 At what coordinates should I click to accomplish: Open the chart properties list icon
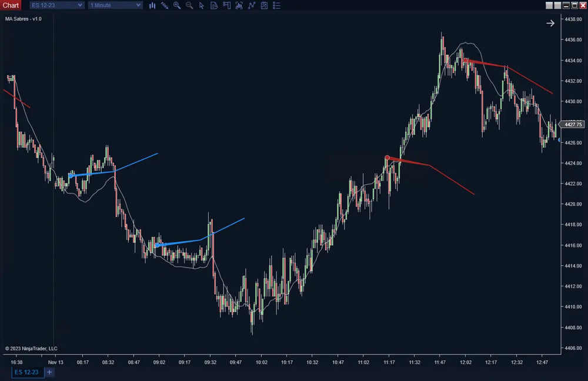276,5
